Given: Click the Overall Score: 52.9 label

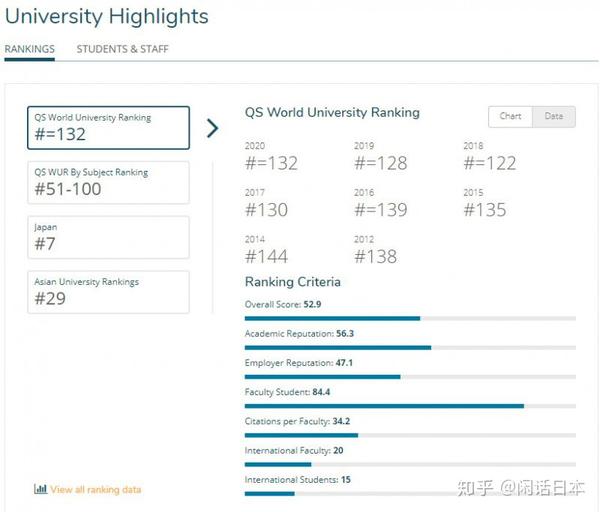Looking at the screenshot, I should [283, 305].
